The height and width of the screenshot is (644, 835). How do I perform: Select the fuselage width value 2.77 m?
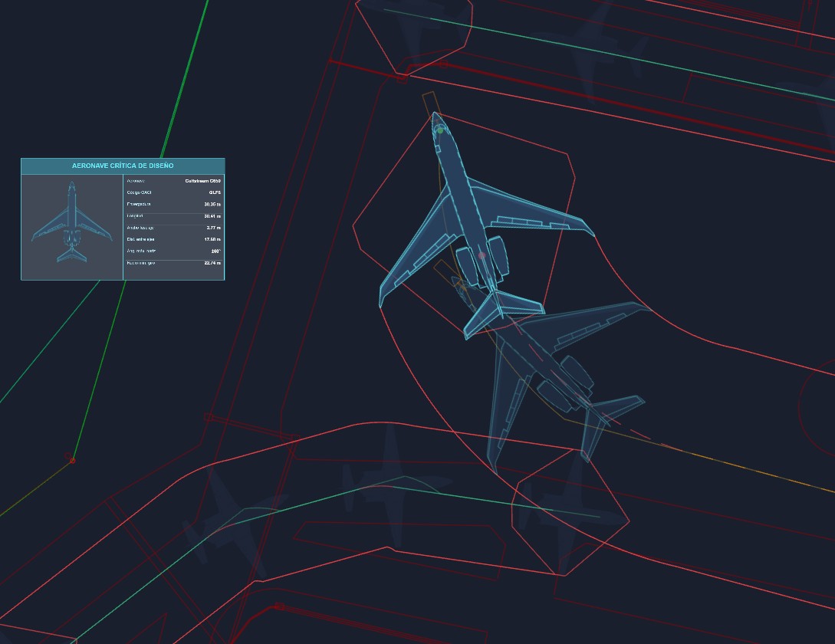click(x=213, y=228)
